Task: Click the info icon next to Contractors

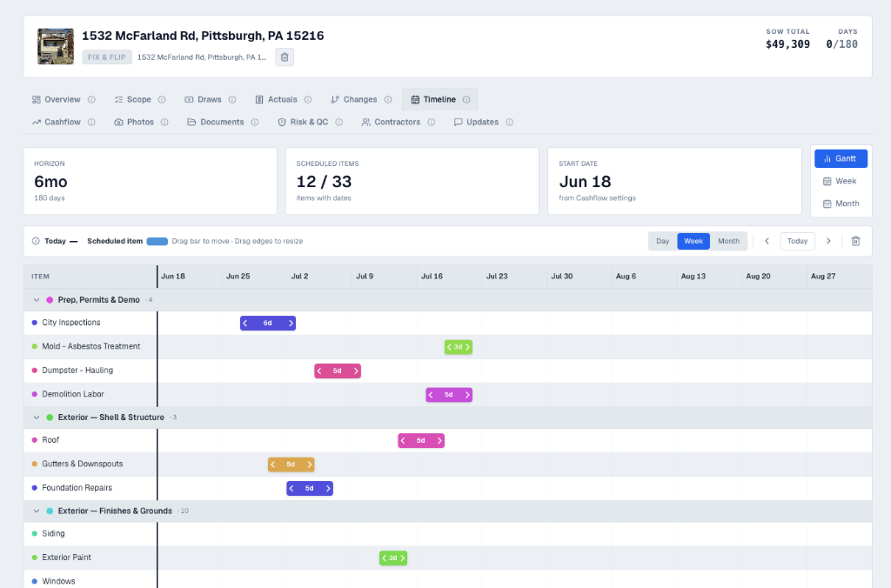Action: coord(432,122)
